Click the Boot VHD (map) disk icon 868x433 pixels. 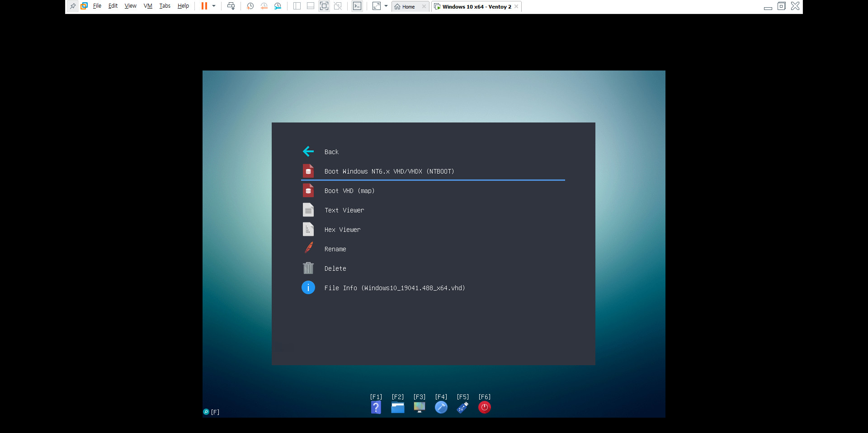(x=308, y=190)
